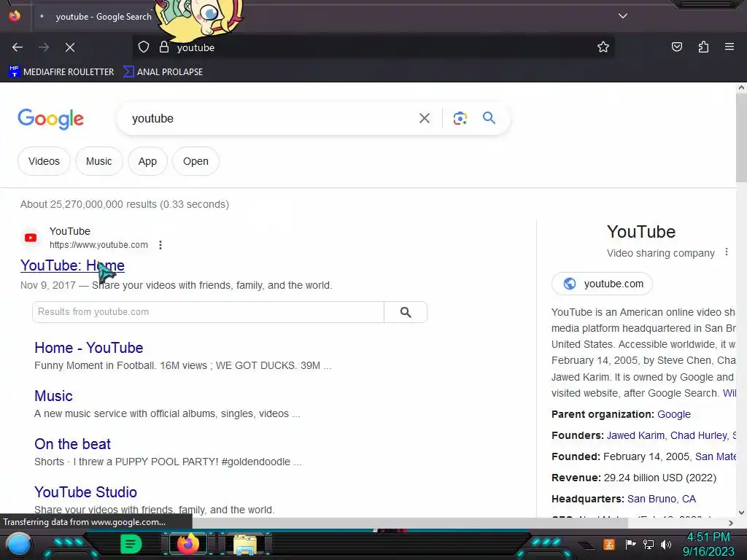The image size is (747, 560).
Task: Go to Google homepage via the logo
Action: [50, 119]
